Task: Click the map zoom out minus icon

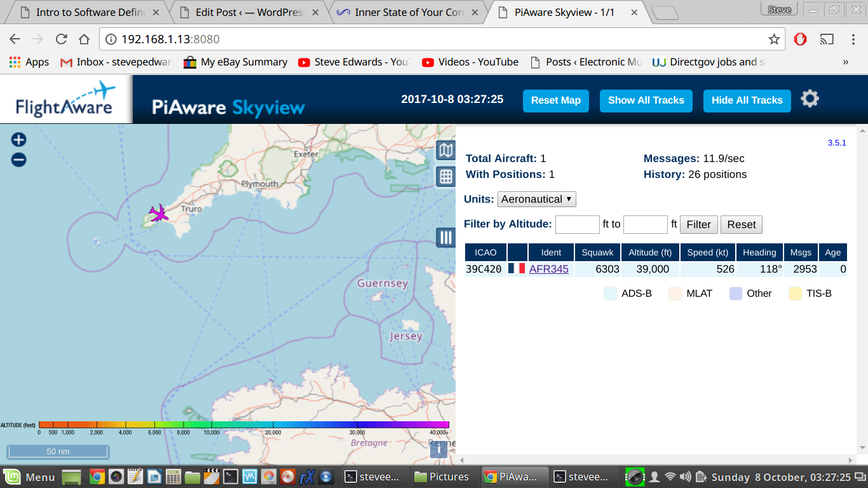Action: (19, 160)
